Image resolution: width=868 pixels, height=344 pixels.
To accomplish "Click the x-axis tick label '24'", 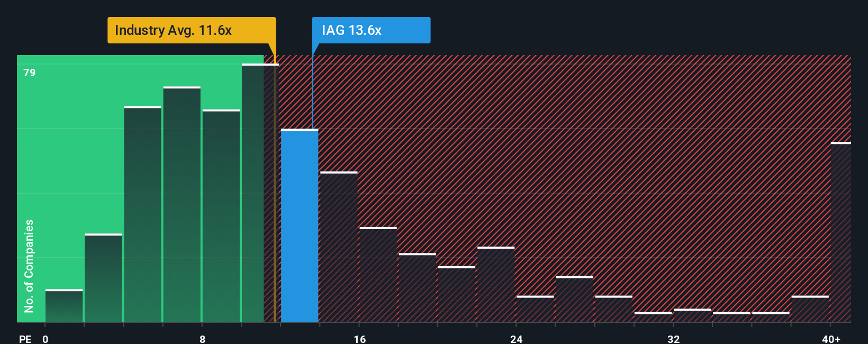I will 517,339.
